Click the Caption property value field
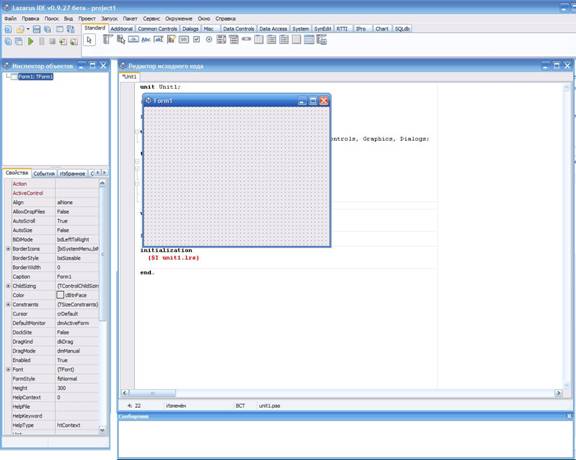The height and width of the screenshot is (460, 576). [x=77, y=277]
